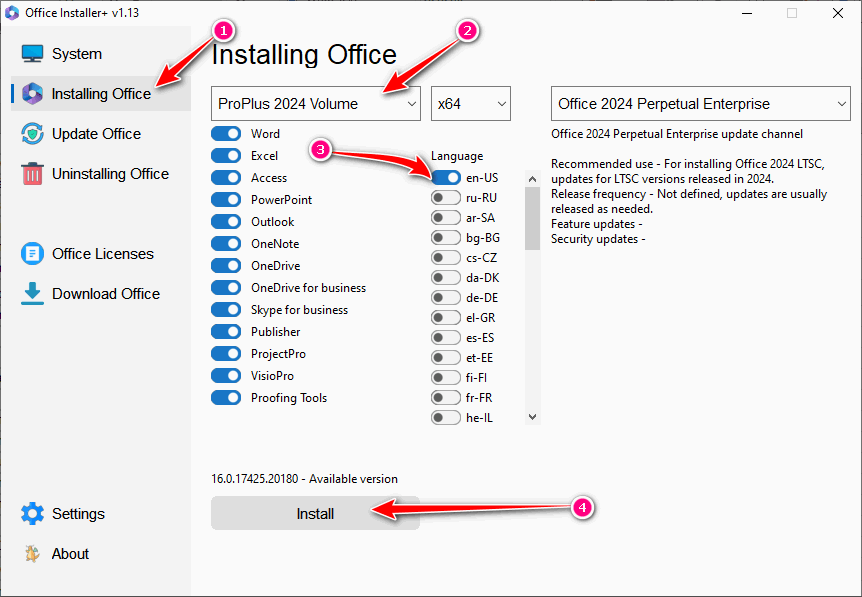
Task: Click language list scroll up arrow
Action: 532,179
